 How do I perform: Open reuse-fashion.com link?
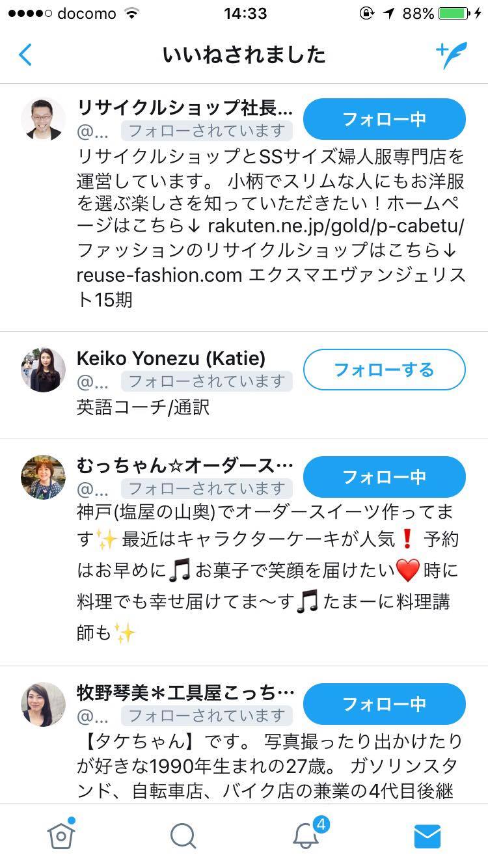coord(159,275)
